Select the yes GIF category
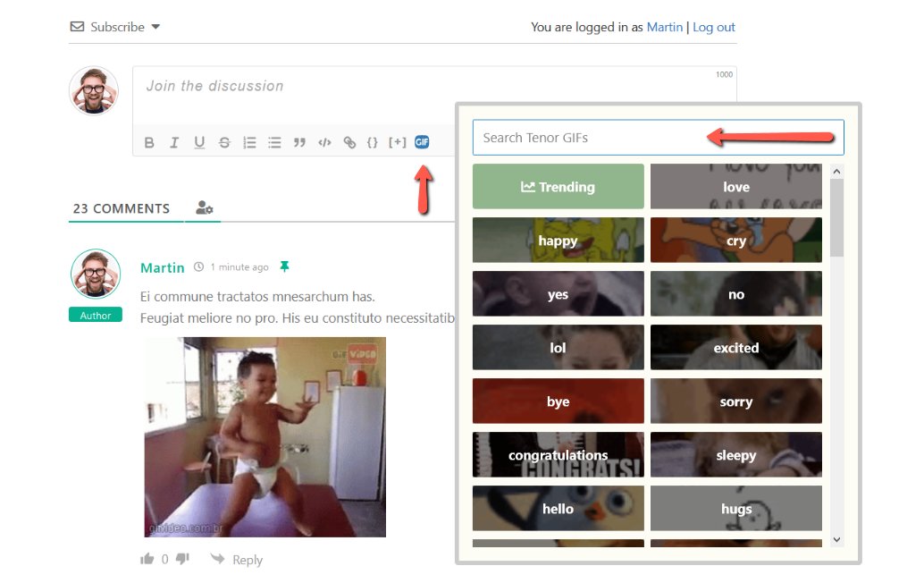924x583 pixels. (558, 293)
